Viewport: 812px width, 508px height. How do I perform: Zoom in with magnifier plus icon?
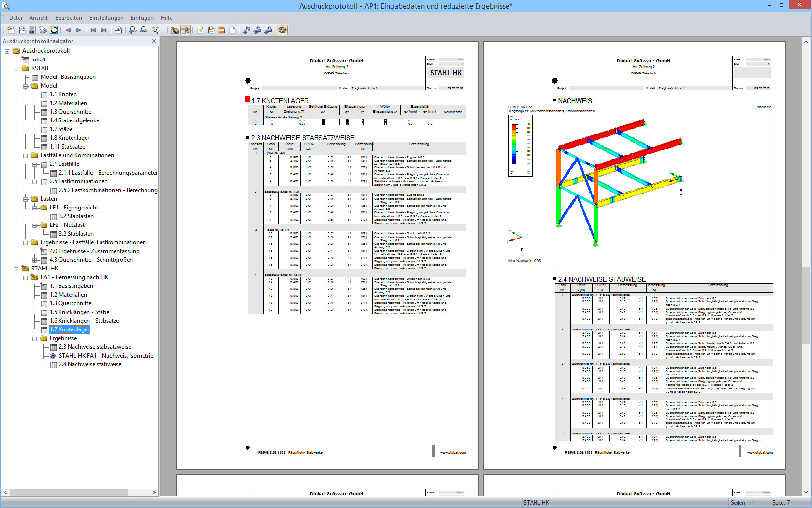133,30
